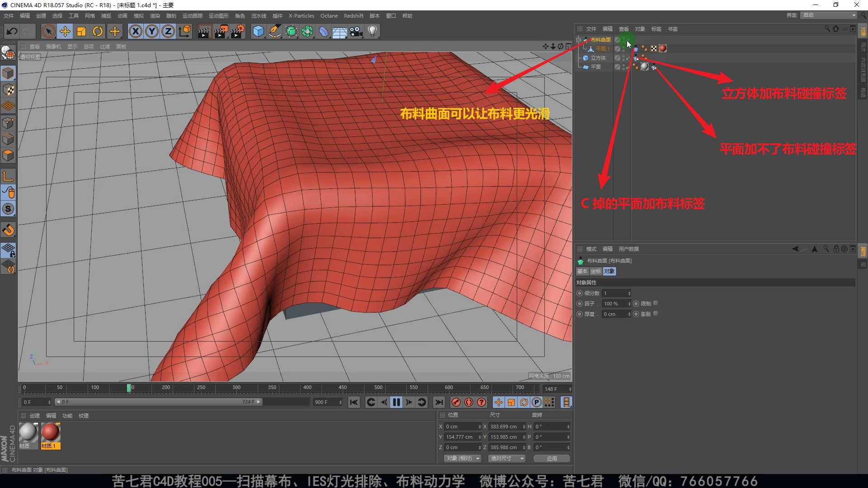Click the light bulb light icon
Viewport: 868px width, 488px height.
tap(373, 31)
